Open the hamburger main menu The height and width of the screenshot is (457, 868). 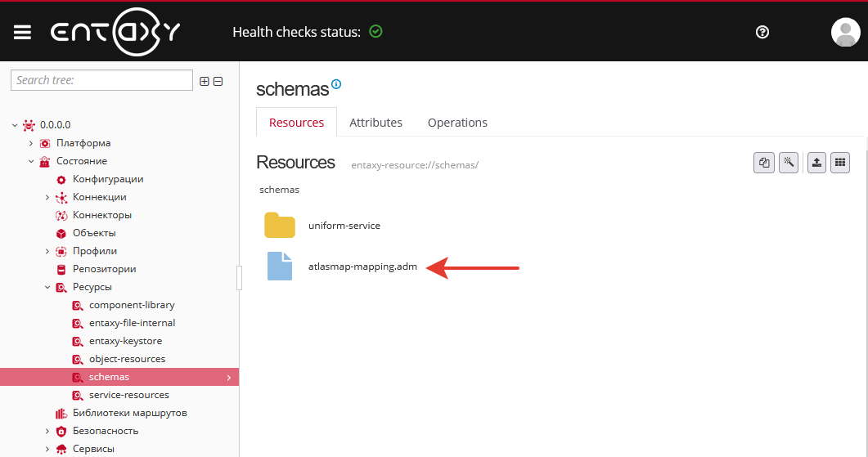(22, 32)
